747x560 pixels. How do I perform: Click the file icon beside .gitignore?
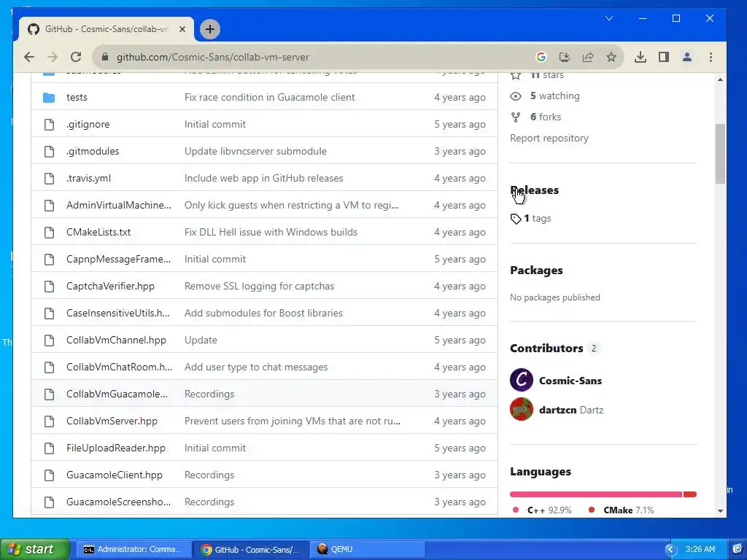tap(49, 124)
